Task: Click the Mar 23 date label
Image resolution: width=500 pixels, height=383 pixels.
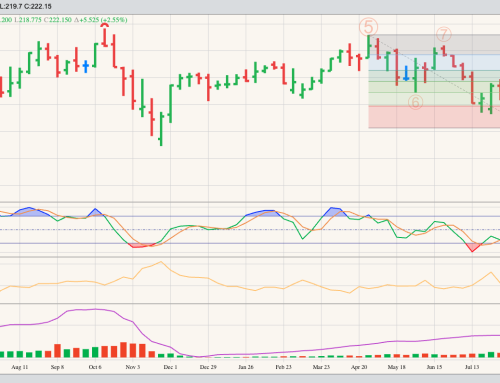Action: 321,367
